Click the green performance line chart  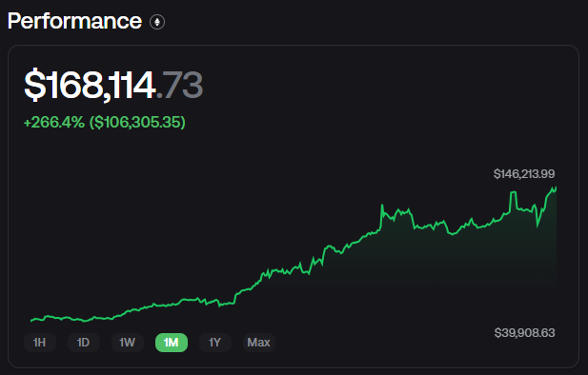[x=294, y=254]
